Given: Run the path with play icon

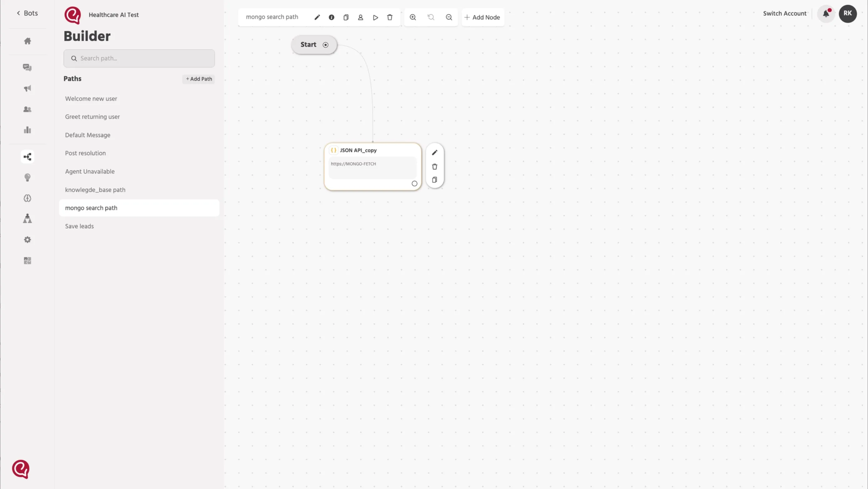Looking at the screenshot, I should [x=375, y=17].
